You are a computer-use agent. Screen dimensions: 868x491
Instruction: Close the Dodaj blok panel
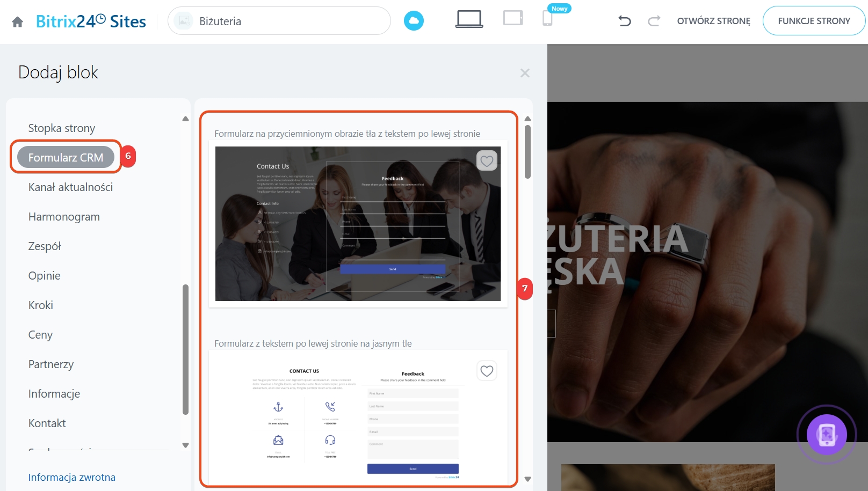525,73
